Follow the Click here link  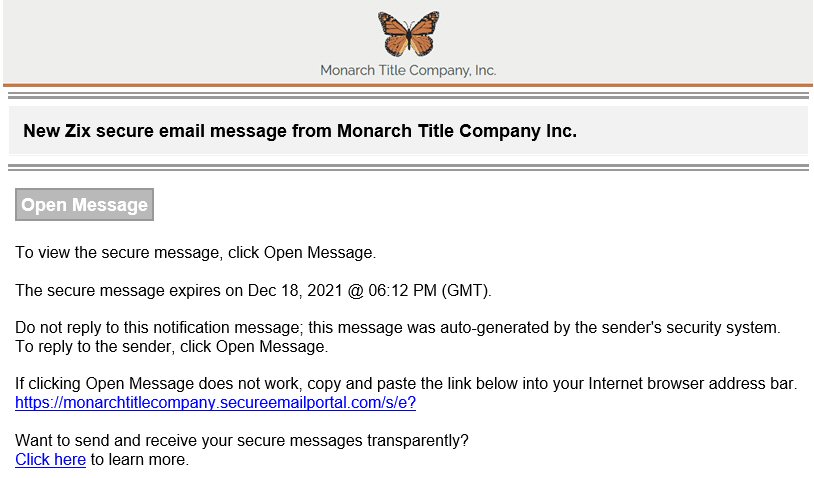click(x=50, y=459)
